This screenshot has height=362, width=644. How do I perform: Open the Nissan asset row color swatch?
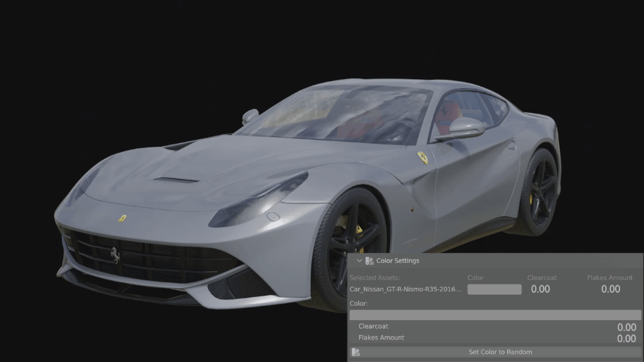[x=494, y=289]
